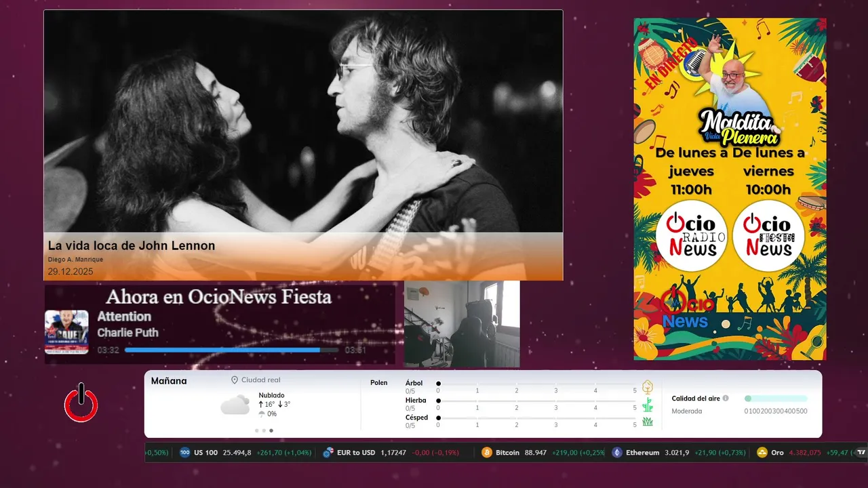Click the Césped lawn pollen icon

648,422
